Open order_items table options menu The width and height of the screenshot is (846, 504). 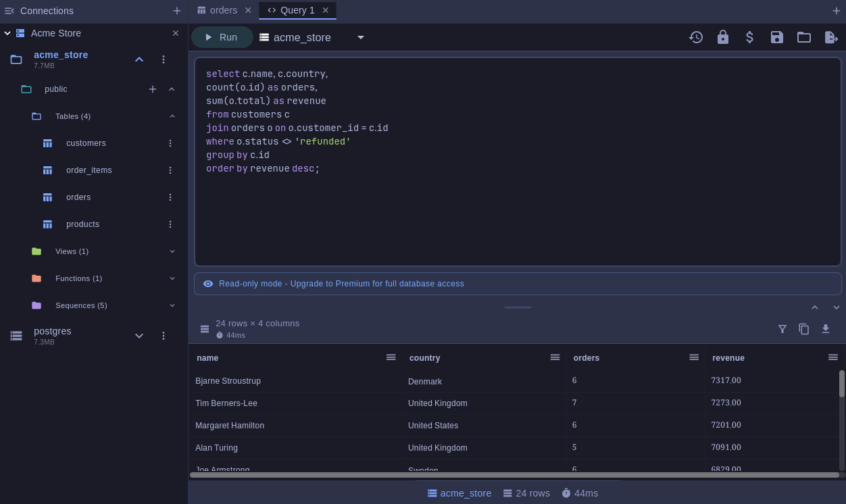tap(170, 170)
